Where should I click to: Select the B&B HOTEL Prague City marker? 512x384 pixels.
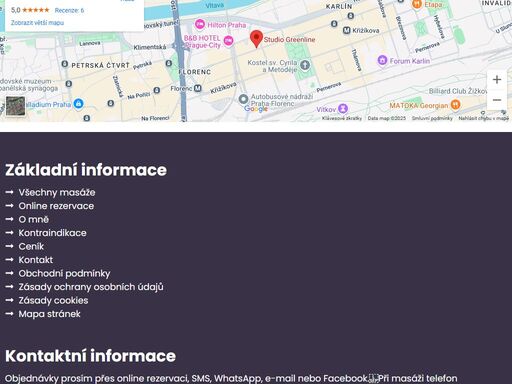point(228,41)
